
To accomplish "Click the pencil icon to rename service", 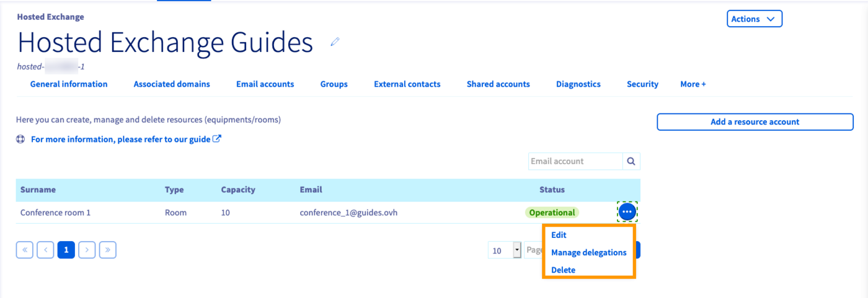I will (x=335, y=42).
